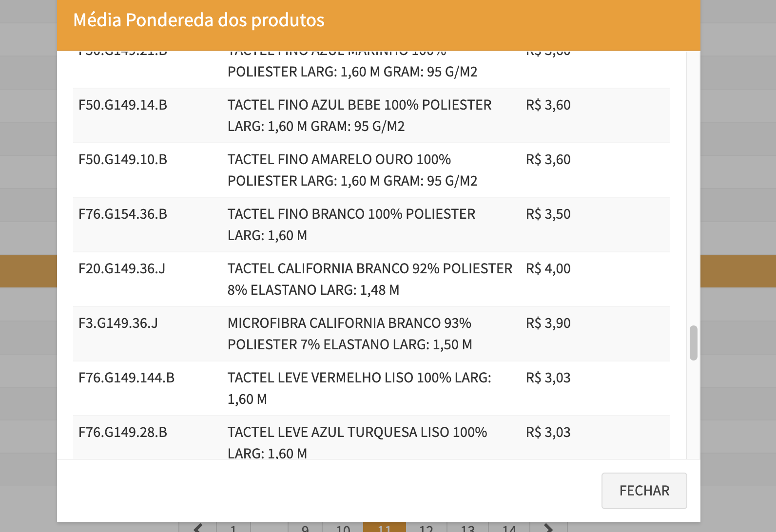Select product code F50.G149.10.B
This screenshot has width=776, height=532.
point(123,160)
